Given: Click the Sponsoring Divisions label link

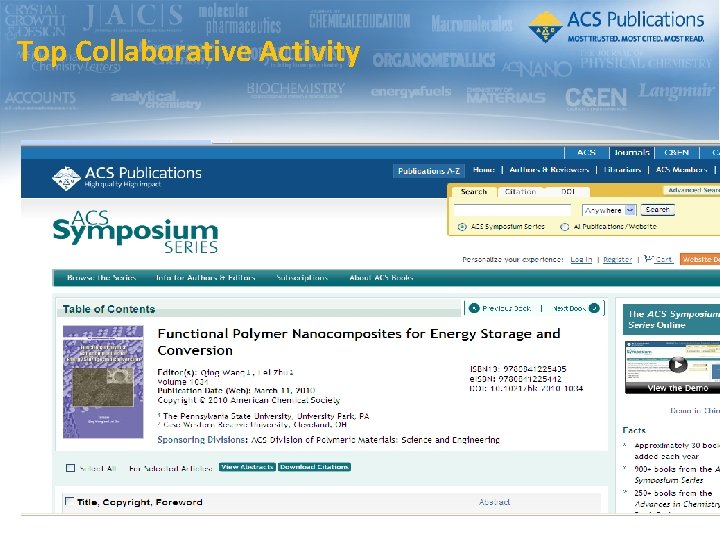Looking at the screenshot, I should click(x=202, y=439).
